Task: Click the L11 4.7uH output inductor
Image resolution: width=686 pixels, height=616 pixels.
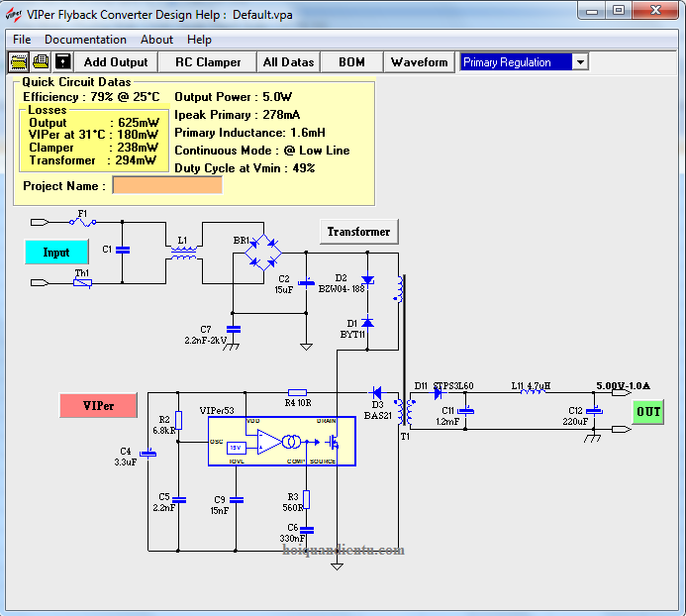Action: [533, 392]
